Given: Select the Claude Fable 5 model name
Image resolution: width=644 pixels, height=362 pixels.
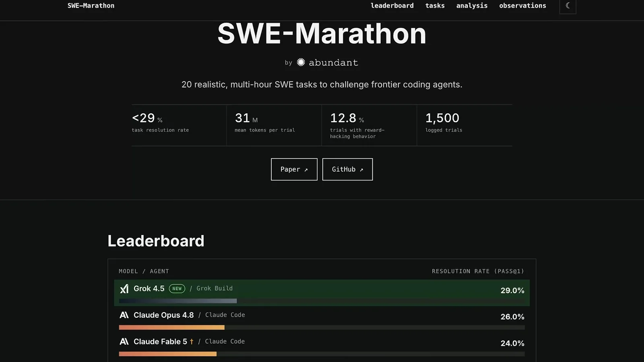Looking at the screenshot, I should point(160,341).
